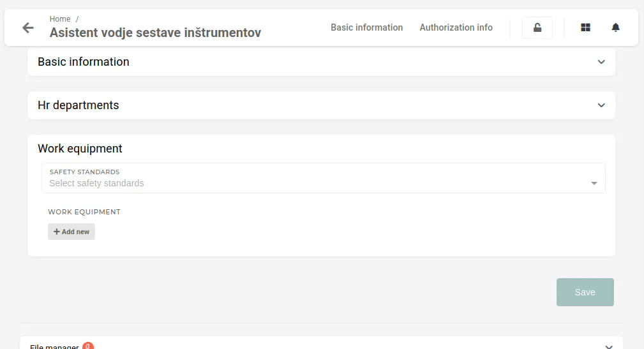Click the Hr departments section title
This screenshot has height=349, width=644.
click(79, 105)
